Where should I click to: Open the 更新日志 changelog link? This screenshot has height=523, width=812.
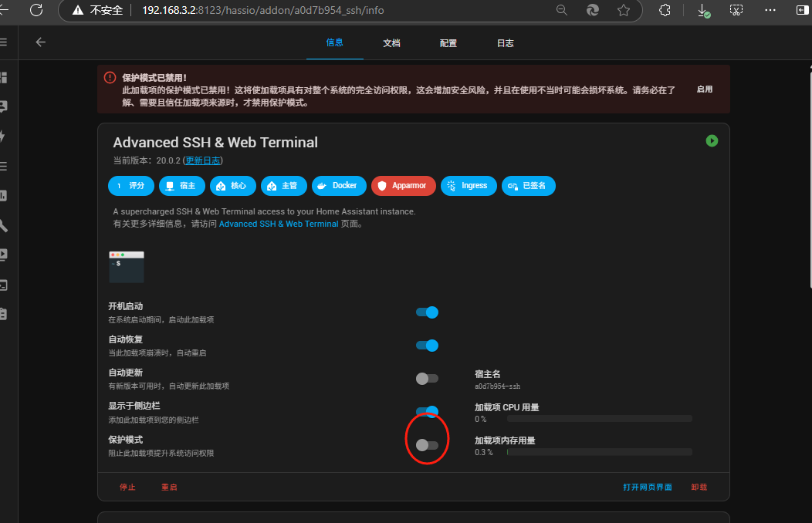point(203,160)
